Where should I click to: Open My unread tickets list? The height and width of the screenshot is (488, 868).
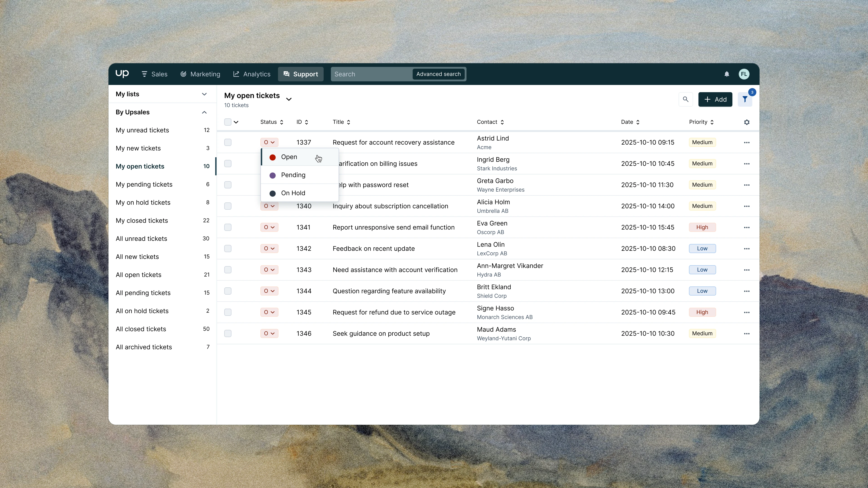(163, 130)
